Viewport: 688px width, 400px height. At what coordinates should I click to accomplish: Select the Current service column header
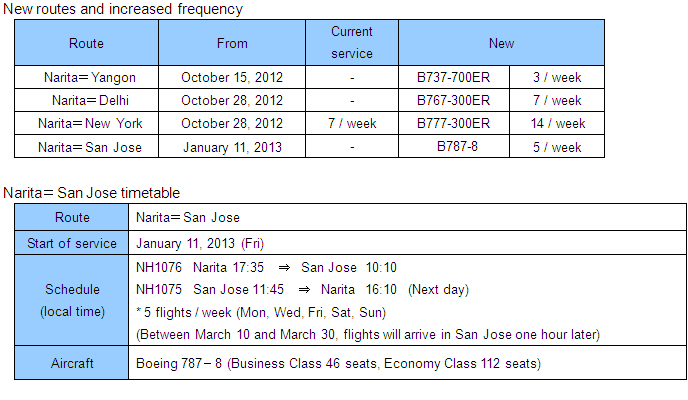tap(351, 43)
